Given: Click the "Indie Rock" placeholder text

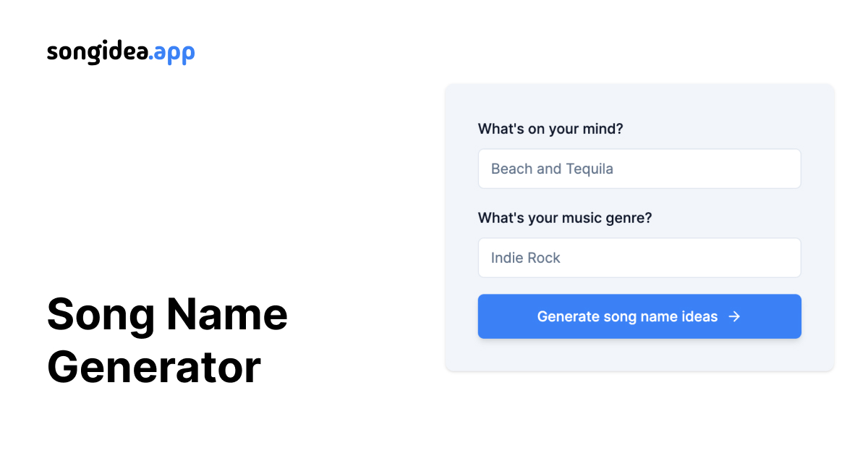Looking at the screenshot, I should coord(526,258).
